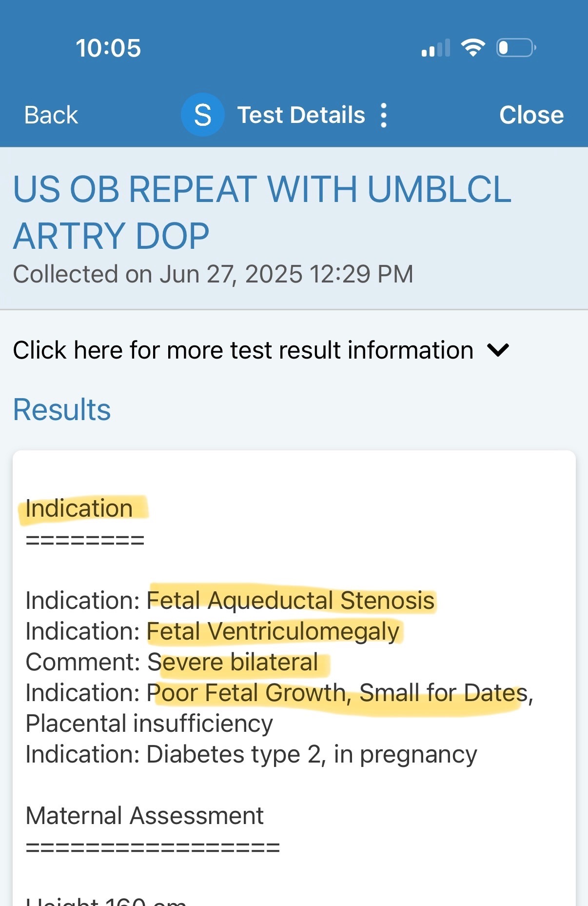Tap the Wi-Fi status icon
This screenshot has height=906, width=588.
click(x=472, y=47)
